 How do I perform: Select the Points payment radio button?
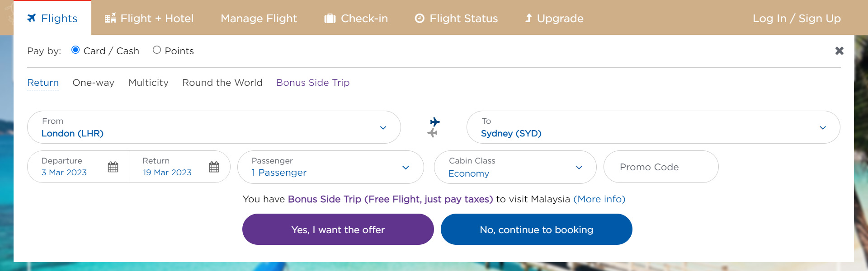tap(157, 50)
